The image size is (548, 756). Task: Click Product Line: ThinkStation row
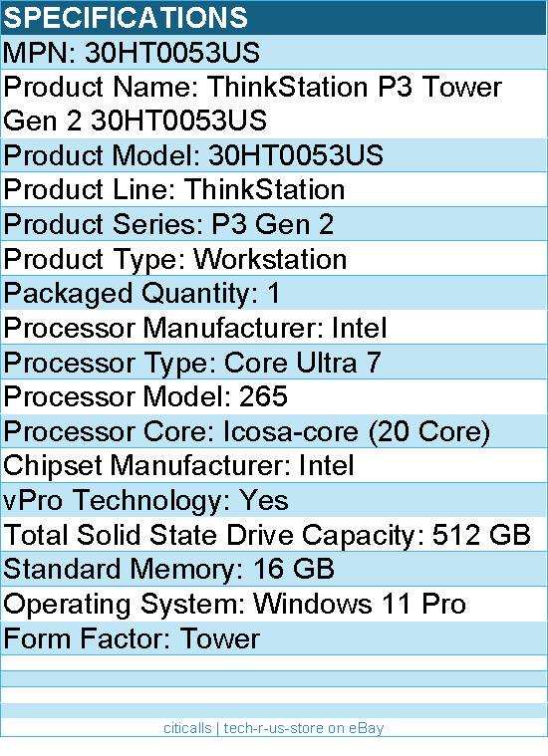(274, 189)
